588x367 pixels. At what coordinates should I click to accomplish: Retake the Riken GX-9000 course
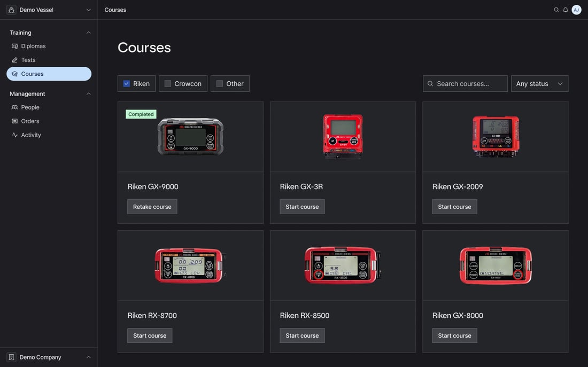tap(152, 206)
